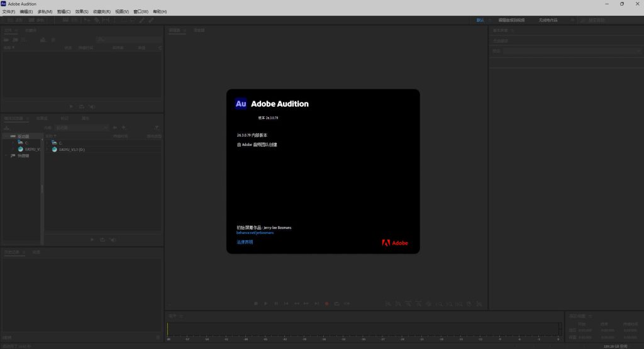Click the Au logo in the about dialog
644x349 pixels.
coord(241,104)
